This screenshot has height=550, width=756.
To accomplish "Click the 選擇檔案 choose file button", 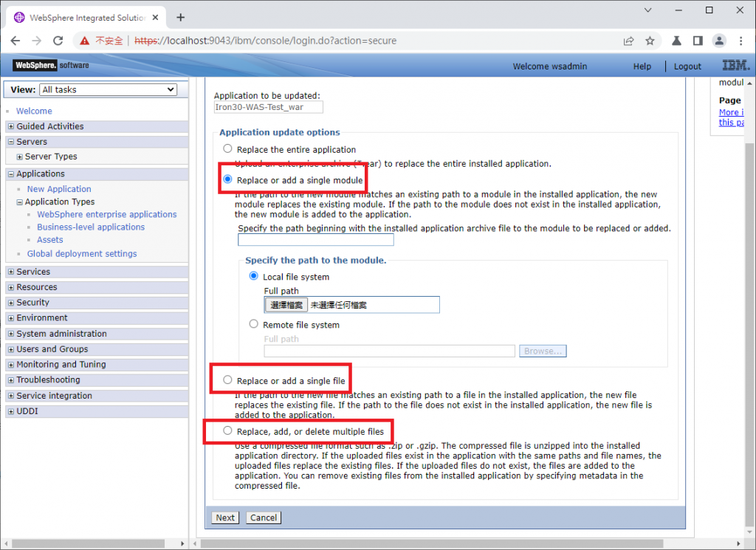I will (x=286, y=305).
